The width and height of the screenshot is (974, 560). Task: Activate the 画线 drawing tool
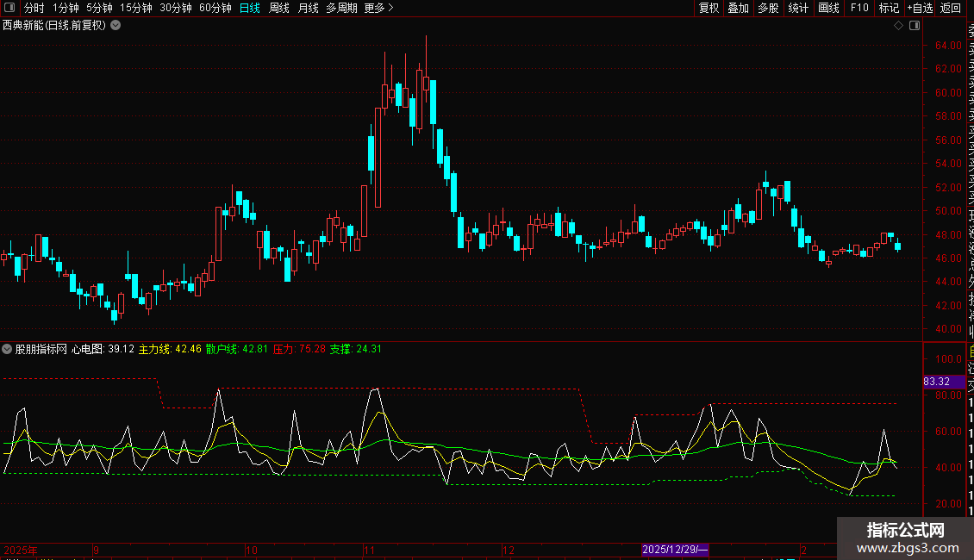point(828,8)
